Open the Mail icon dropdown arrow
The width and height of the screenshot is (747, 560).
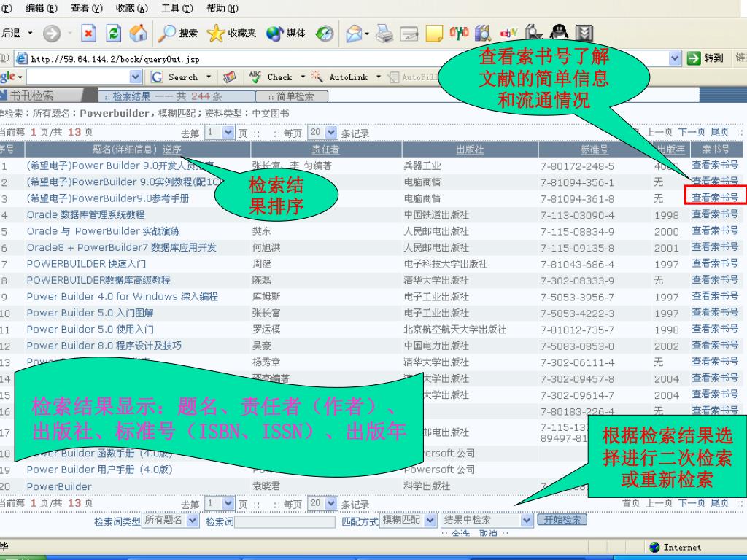[x=367, y=34]
